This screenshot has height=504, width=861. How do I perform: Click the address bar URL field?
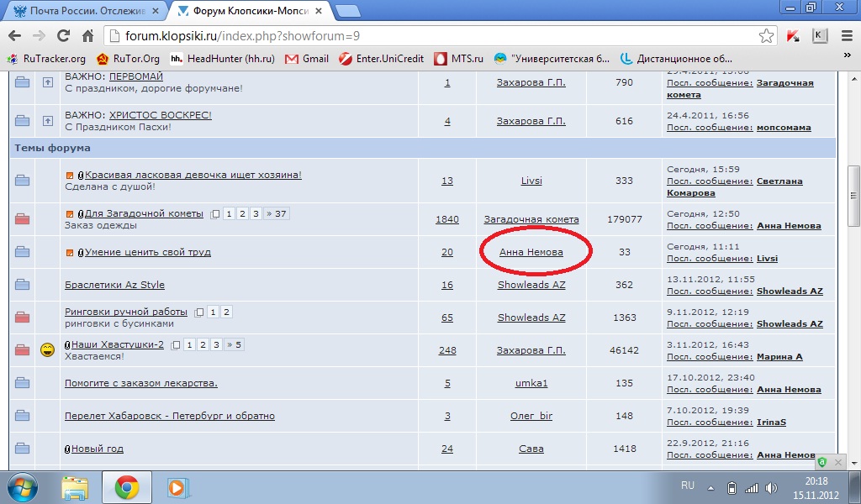(x=420, y=36)
